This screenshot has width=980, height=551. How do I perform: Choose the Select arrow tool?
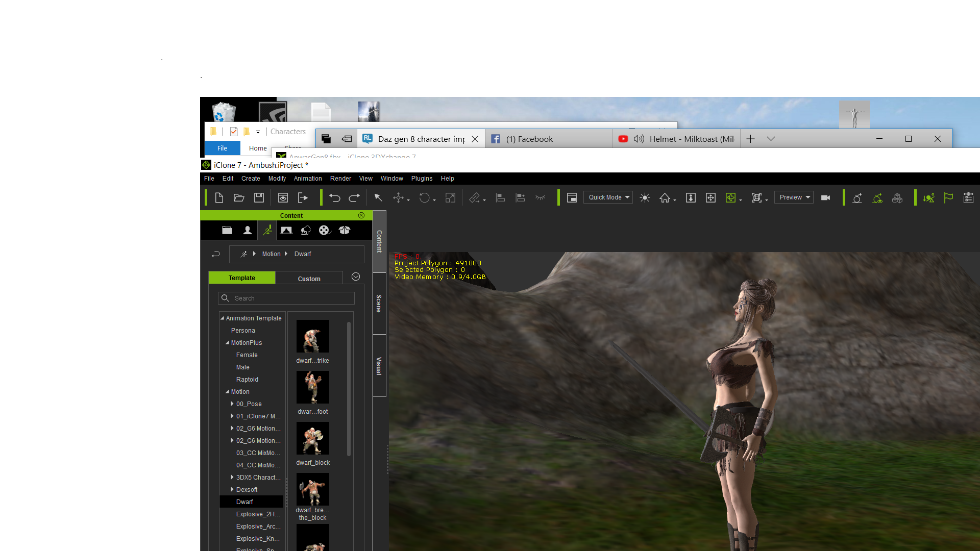pyautogui.click(x=378, y=198)
